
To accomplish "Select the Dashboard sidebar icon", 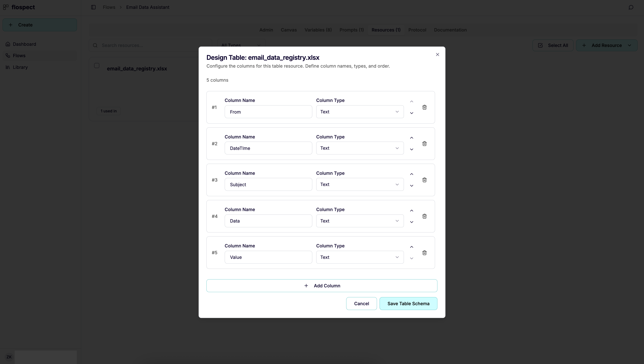I will [x=8, y=44].
